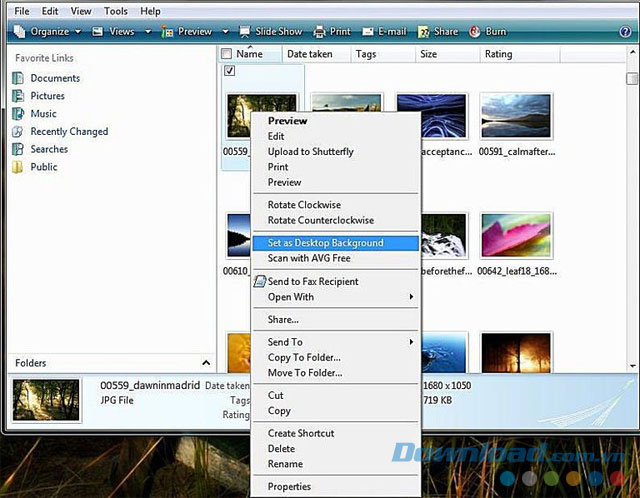
Task: Sort by the Rating column header
Action: (520, 54)
